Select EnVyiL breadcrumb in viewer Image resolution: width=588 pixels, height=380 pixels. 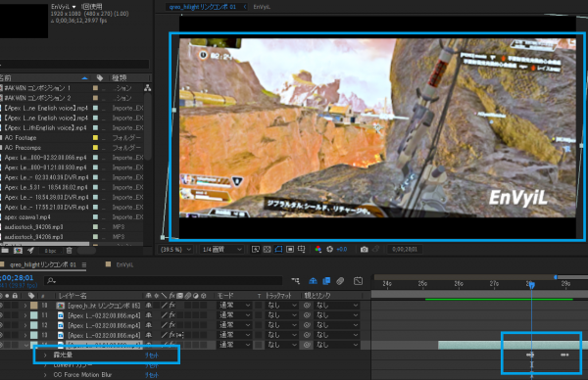262,7
